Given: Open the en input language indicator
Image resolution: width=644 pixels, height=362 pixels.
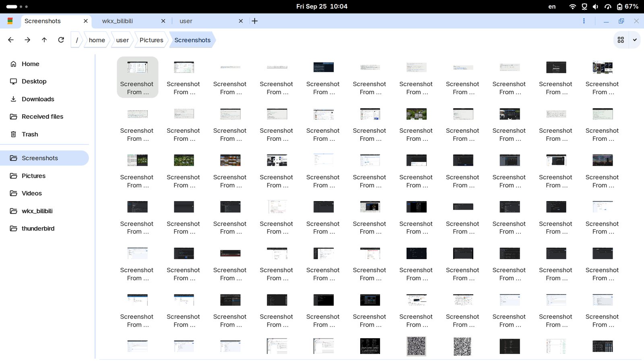Looking at the screenshot, I should pyautogui.click(x=552, y=6).
